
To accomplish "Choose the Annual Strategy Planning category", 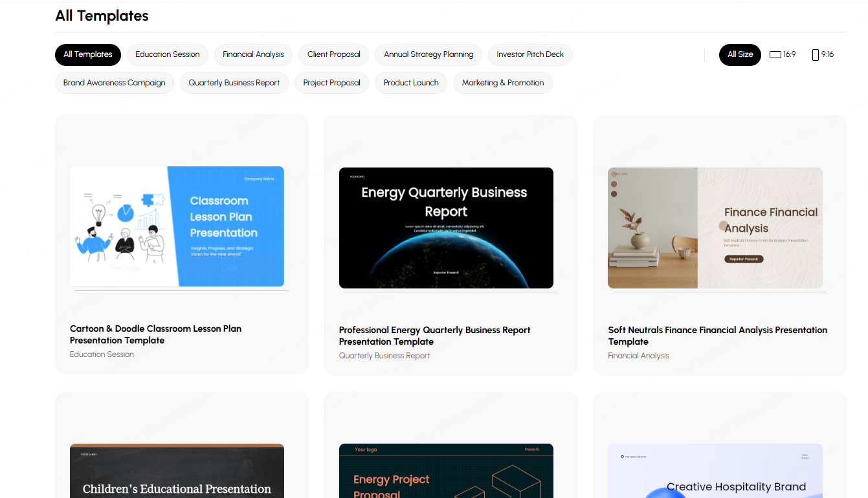I will (x=428, y=55).
